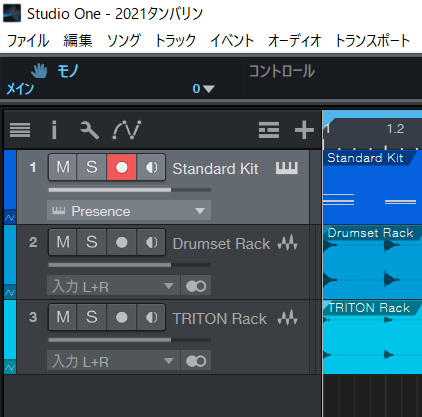Click the Drumset Rack track color strip

coord(10,256)
